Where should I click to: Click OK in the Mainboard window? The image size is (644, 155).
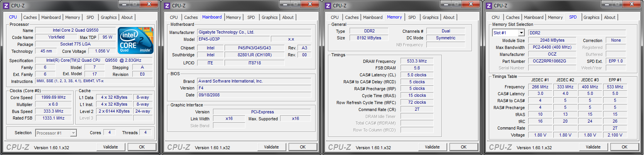(303, 147)
